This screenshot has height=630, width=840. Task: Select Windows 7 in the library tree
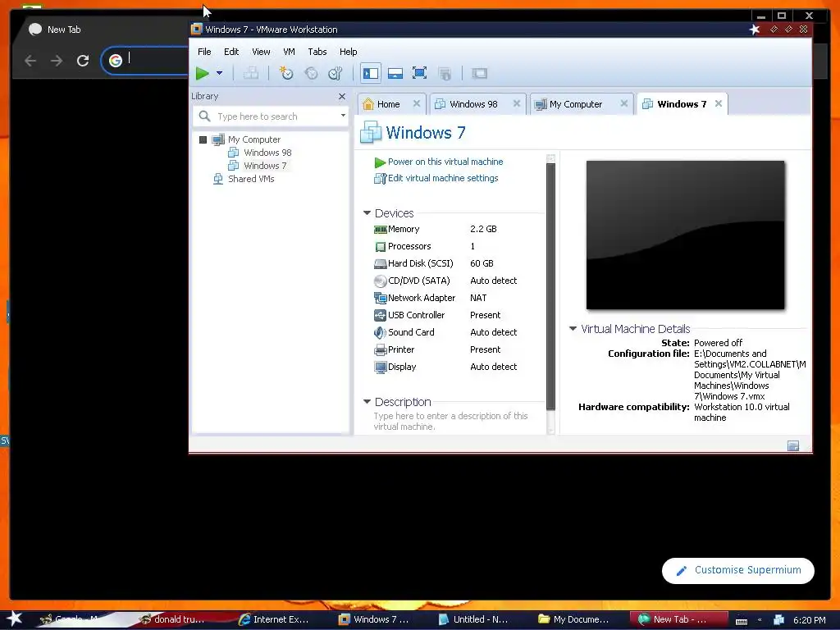click(258, 166)
